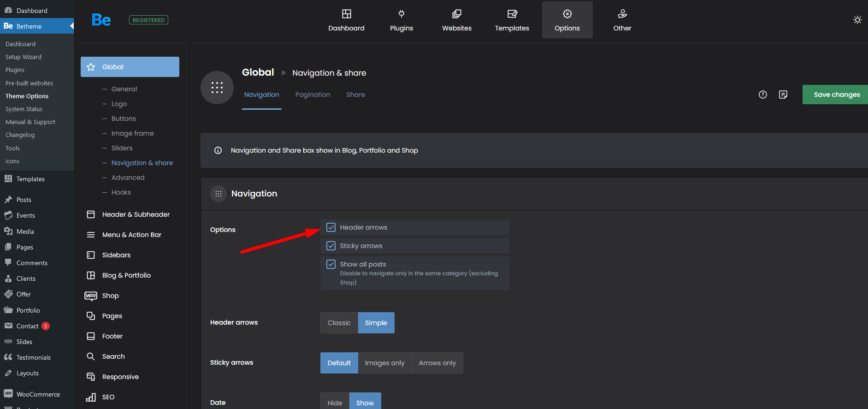
Task: Open the Image frame subsection
Action: coord(132,133)
